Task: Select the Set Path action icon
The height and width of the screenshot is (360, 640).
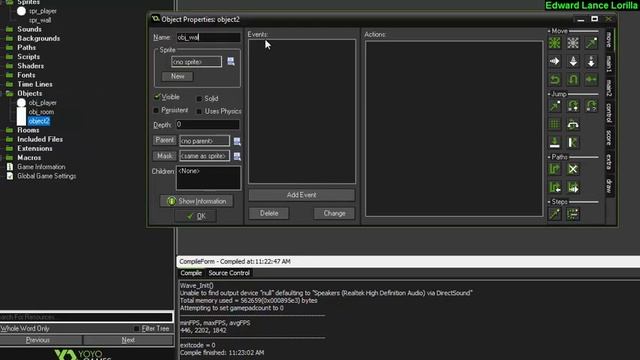Action: [555, 169]
